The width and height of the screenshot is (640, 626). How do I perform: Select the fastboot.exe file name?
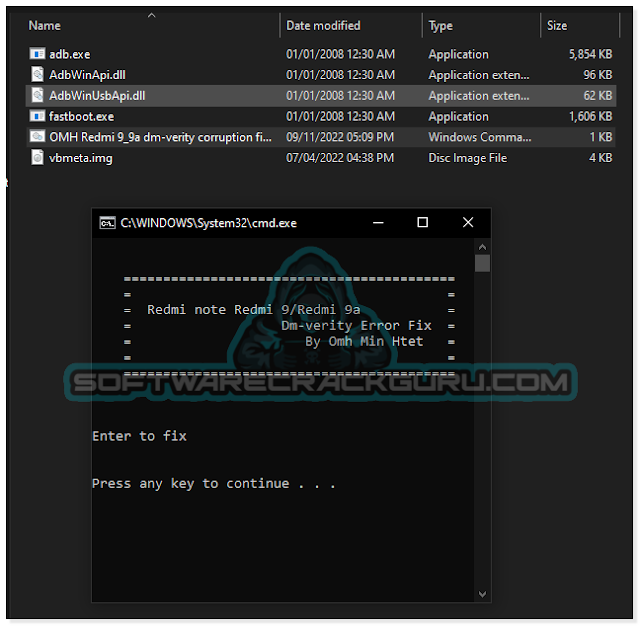pos(82,116)
